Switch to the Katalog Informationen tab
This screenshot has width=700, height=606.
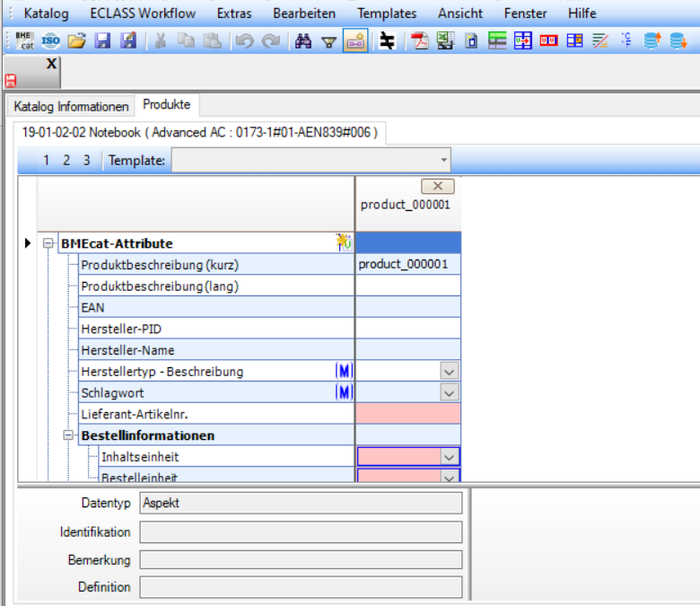pyautogui.click(x=72, y=106)
